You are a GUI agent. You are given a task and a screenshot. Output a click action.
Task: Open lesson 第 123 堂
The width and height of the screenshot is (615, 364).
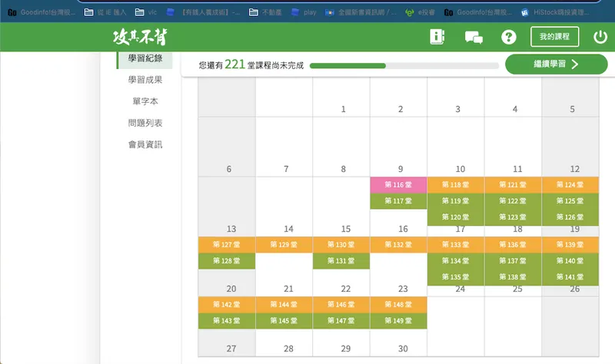(x=513, y=217)
